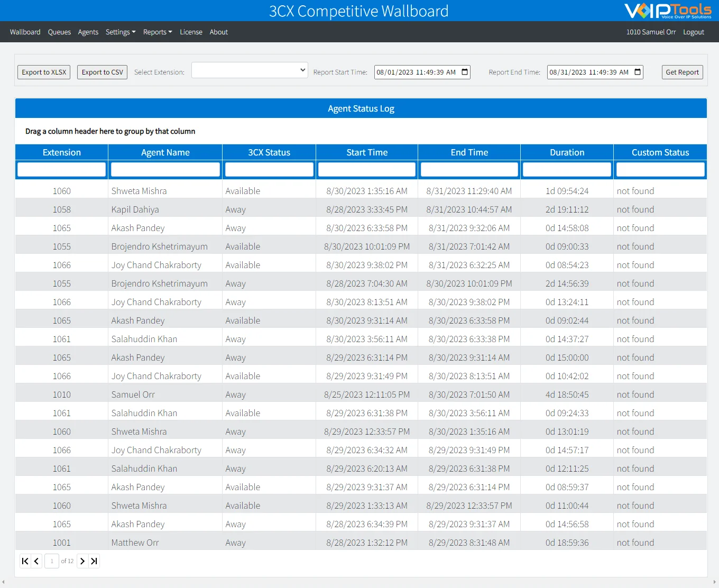Go to the previous page arrow
This screenshot has width=719, height=588.
36,561
